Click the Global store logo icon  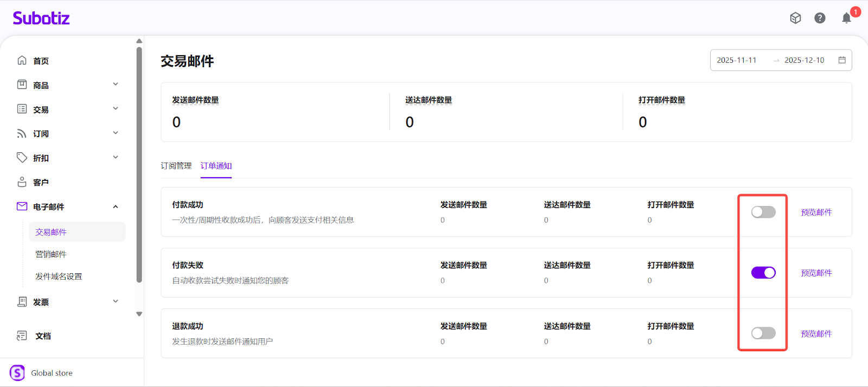(x=17, y=373)
